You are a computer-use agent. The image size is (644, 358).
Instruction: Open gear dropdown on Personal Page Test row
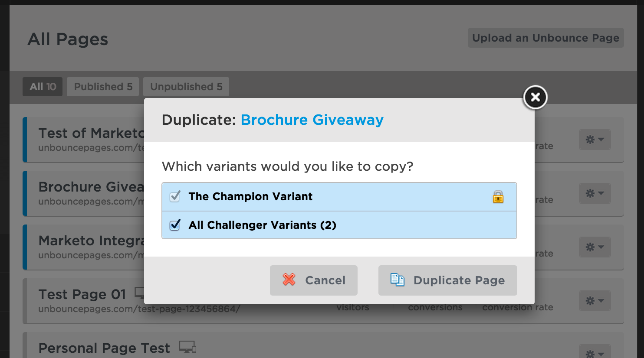(x=595, y=351)
